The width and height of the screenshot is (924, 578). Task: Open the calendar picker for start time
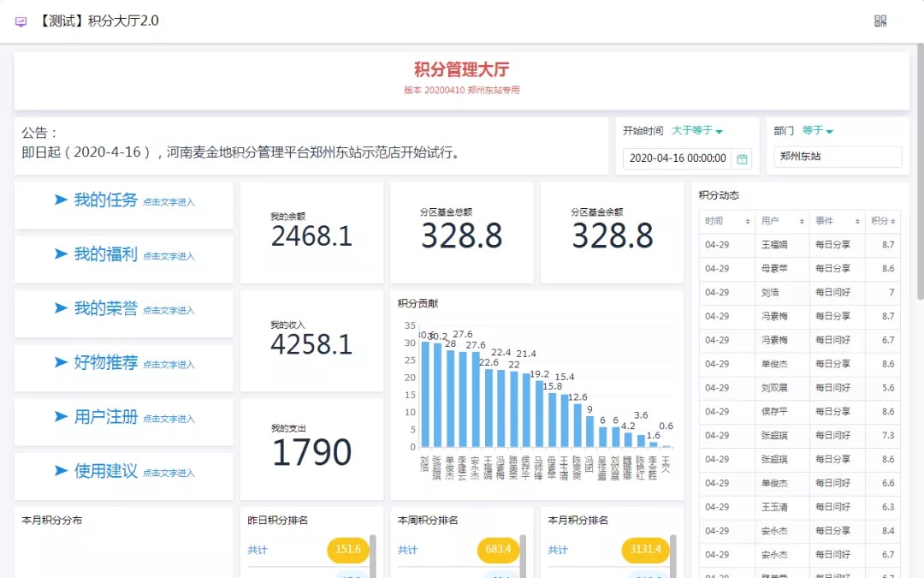742,158
